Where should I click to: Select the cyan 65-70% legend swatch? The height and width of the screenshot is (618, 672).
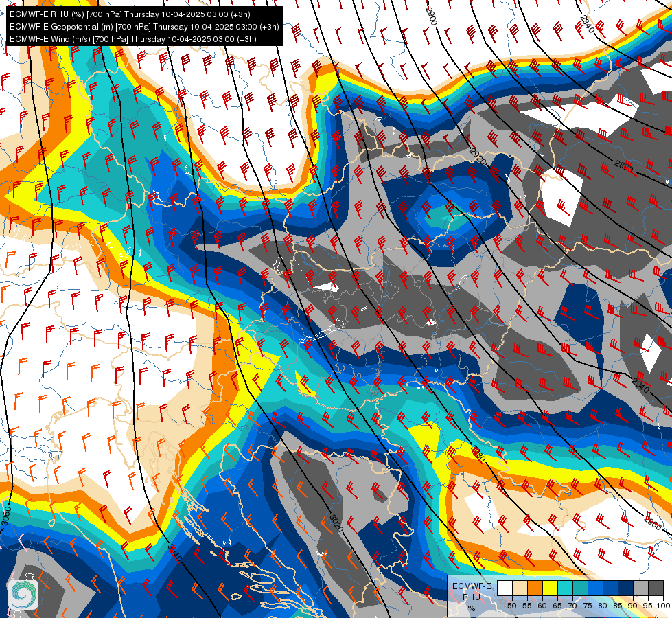point(566,588)
